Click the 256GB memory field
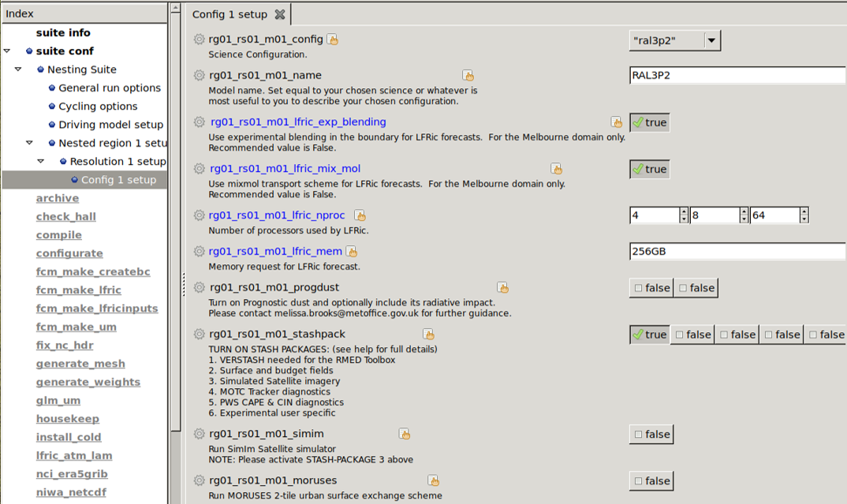The height and width of the screenshot is (504, 847). (738, 251)
